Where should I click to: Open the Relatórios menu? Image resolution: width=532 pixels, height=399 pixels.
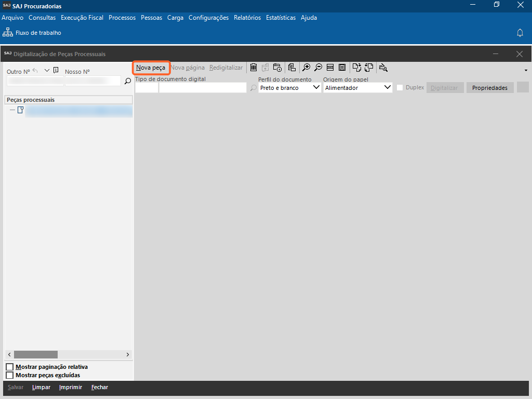pos(247,18)
